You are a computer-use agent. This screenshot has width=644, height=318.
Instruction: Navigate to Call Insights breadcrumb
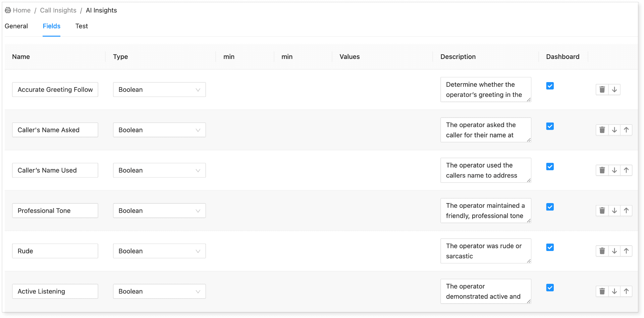[x=58, y=10]
